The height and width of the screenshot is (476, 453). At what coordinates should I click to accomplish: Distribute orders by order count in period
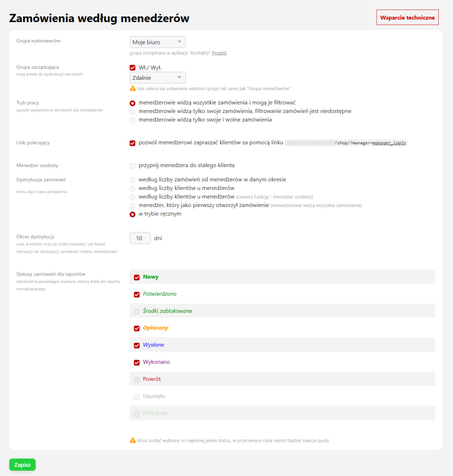132,180
